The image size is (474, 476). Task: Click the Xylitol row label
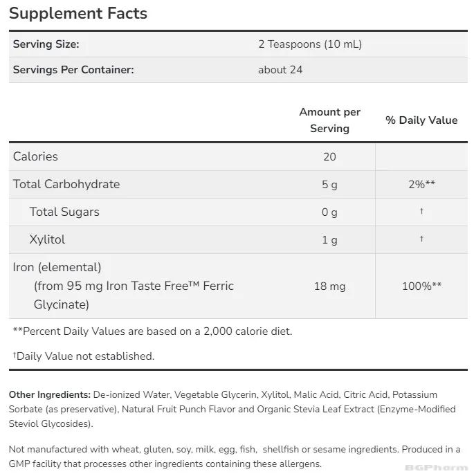(x=47, y=239)
